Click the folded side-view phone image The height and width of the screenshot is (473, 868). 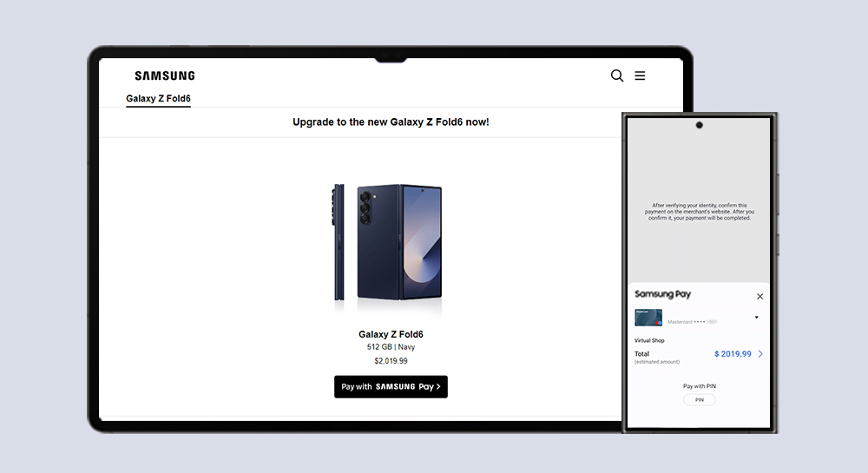[x=339, y=242]
